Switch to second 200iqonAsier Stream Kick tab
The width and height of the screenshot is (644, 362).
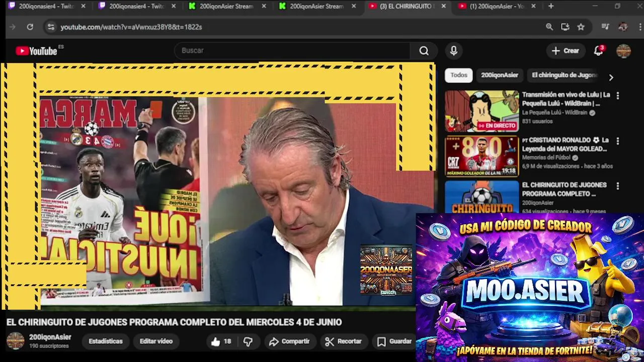[x=316, y=6]
